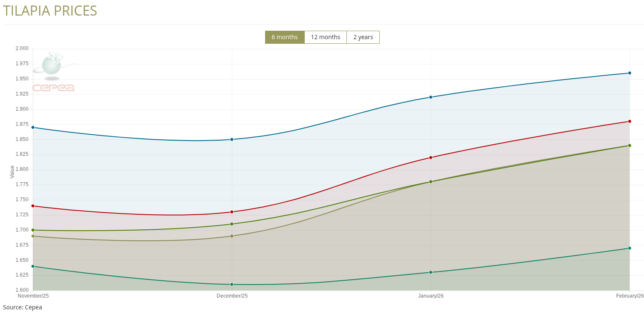This screenshot has height=314, width=644.
Task: Click dark green point at November/25 (1.700)
Action: [x=33, y=230]
